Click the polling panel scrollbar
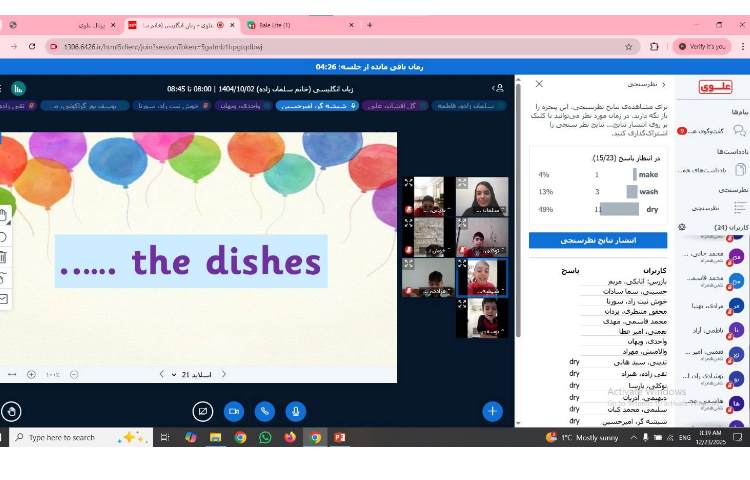Image resolution: width=750 pixels, height=480 pixels. click(x=518, y=210)
